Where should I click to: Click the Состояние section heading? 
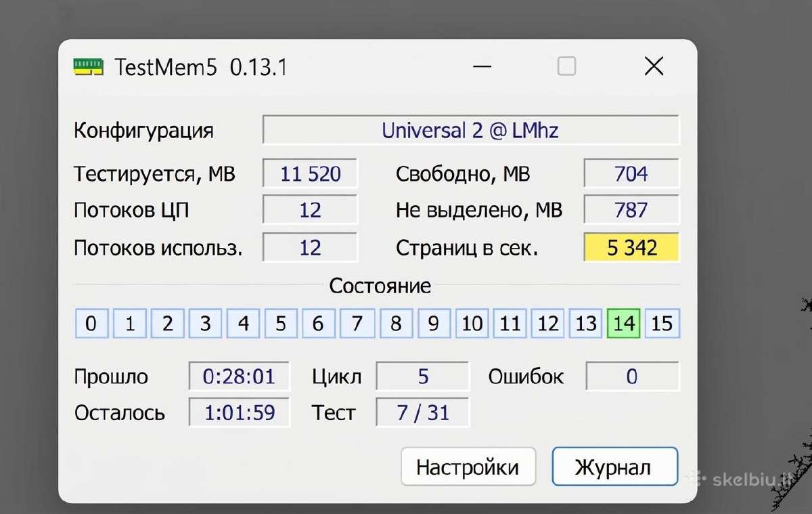380,286
